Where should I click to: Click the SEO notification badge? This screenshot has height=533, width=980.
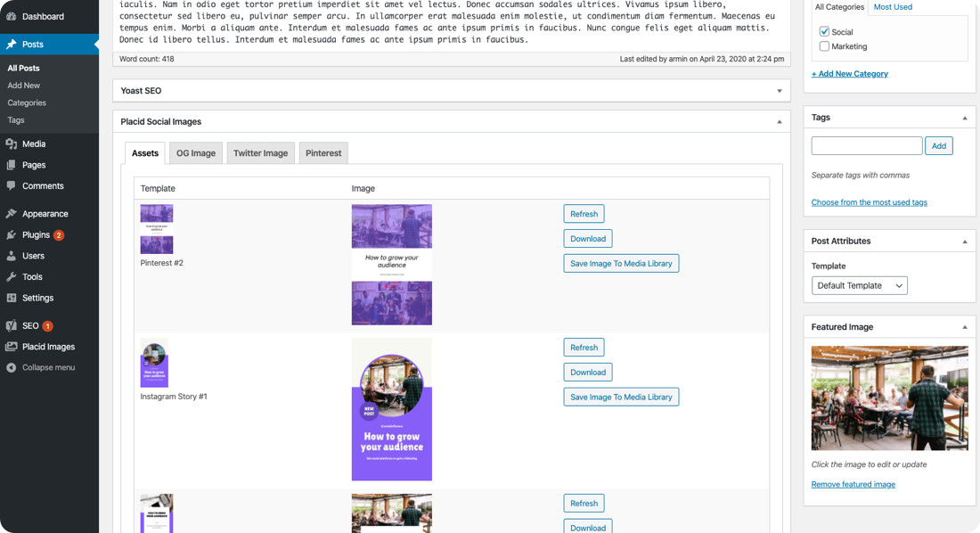pos(47,326)
